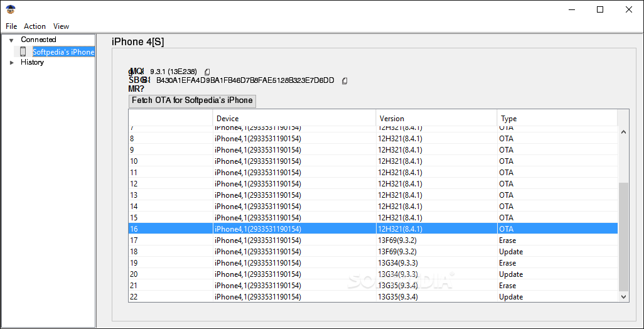The width and height of the screenshot is (644, 329).
Task: Open the View menu
Action: [61, 26]
